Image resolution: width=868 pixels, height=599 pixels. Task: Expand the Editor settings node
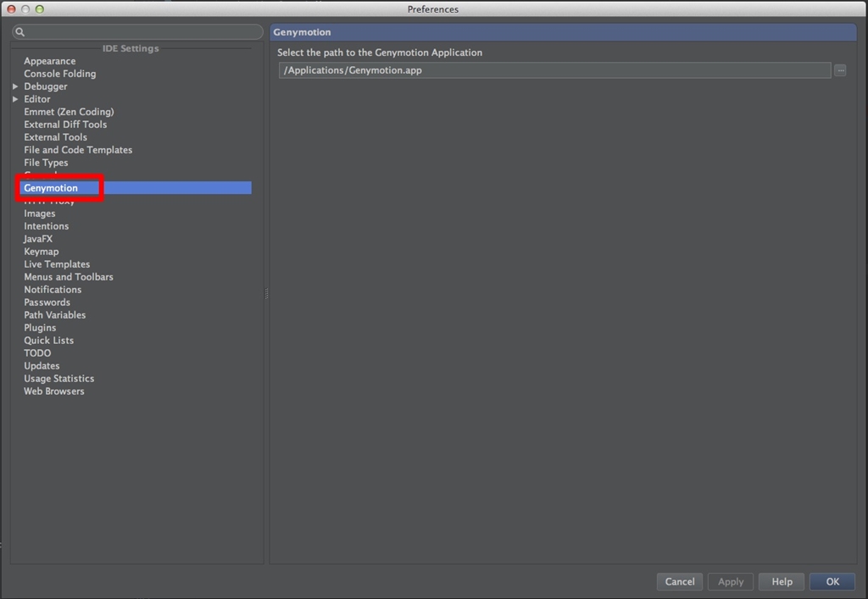click(x=15, y=99)
